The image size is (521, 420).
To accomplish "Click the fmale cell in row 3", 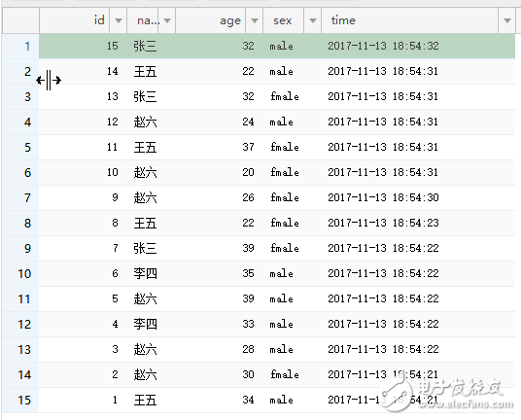I will 292,96.
